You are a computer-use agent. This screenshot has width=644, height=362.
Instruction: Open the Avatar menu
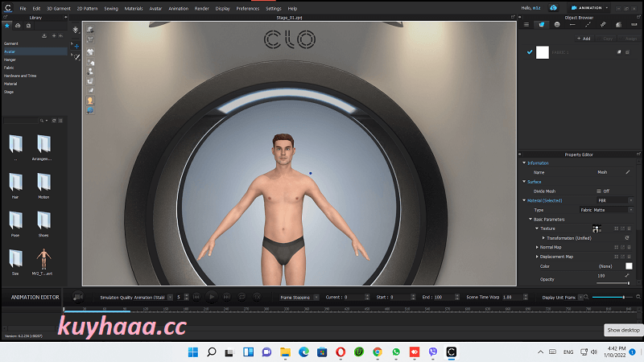(155, 8)
